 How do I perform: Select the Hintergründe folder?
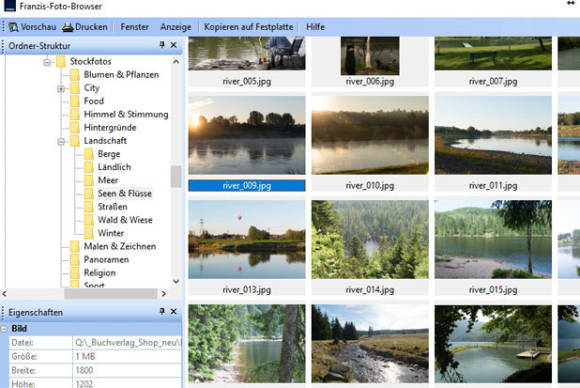tap(110, 128)
